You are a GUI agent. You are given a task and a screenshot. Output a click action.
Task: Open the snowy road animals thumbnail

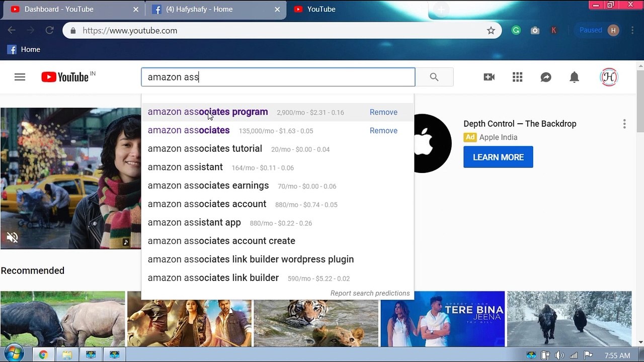pyautogui.click(x=569, y=319)
